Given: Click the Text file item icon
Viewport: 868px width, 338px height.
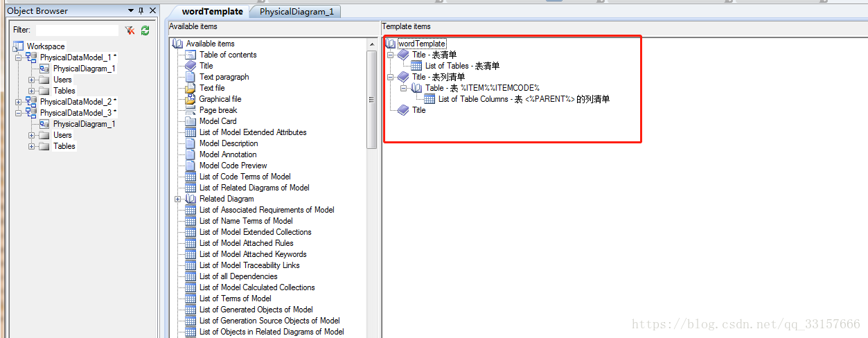Looking at the screenshot, I should (x=191, y=88).
